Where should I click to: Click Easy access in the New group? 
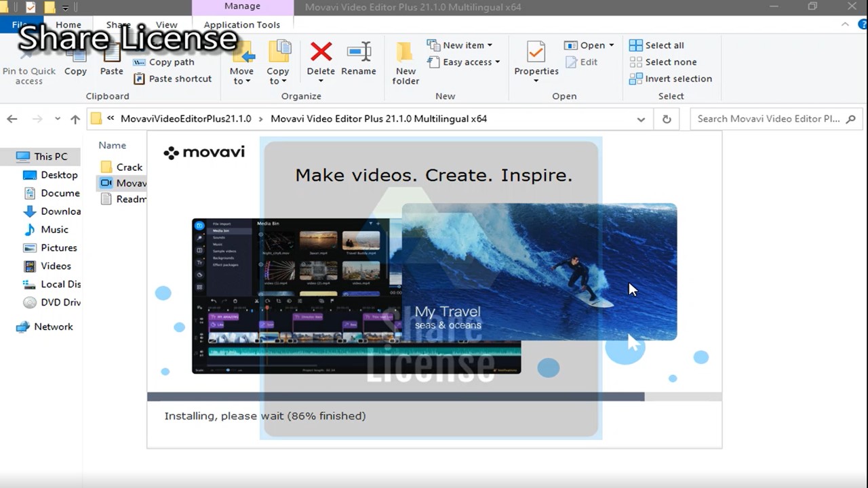click(464, 62)
